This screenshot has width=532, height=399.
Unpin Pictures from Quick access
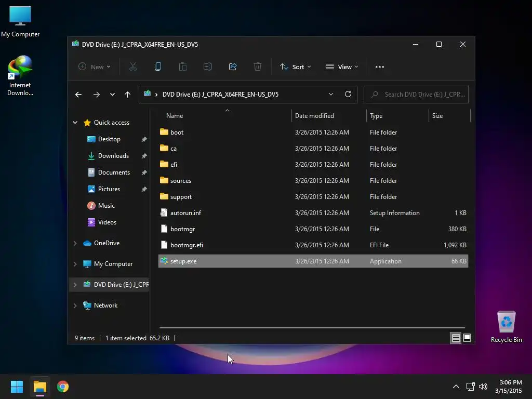coord(144,189)
